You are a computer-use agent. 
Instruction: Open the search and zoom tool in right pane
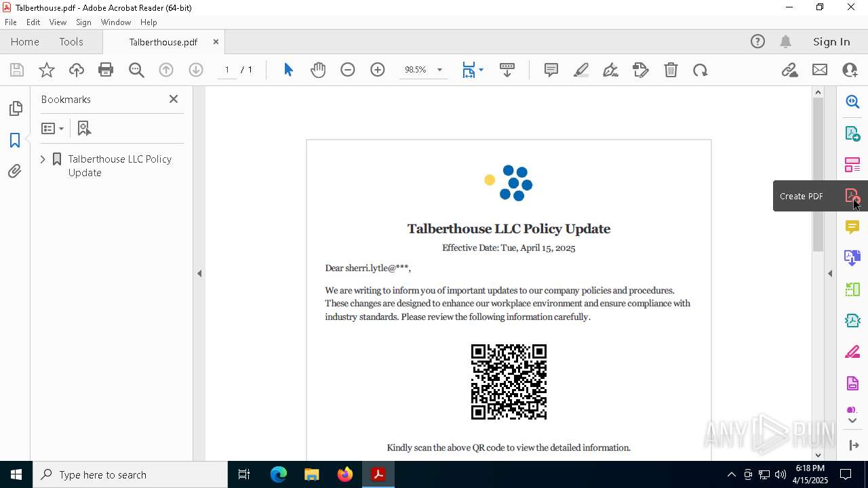852,102
